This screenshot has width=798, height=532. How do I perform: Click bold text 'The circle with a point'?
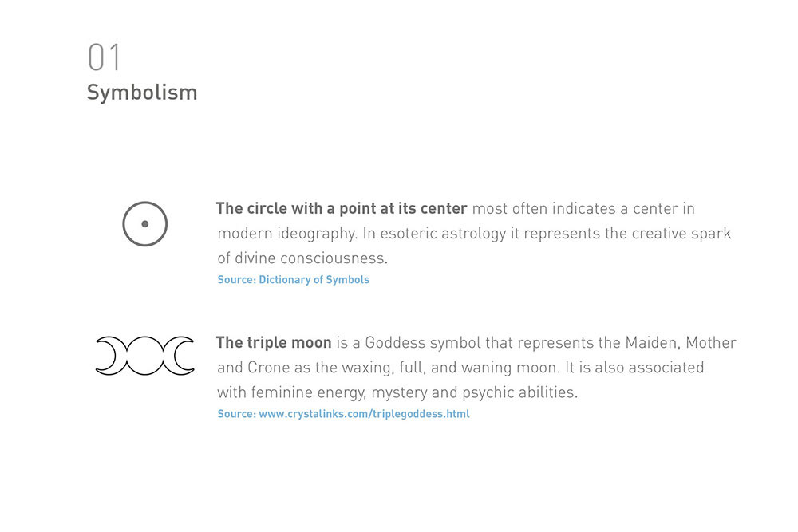[294, 208]
